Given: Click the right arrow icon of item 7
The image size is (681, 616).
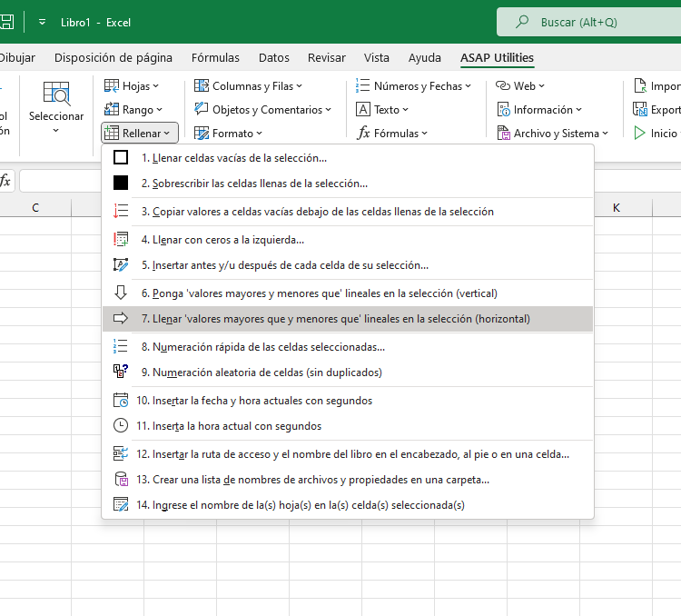Looking at the screenshot, I should point(120,318).
